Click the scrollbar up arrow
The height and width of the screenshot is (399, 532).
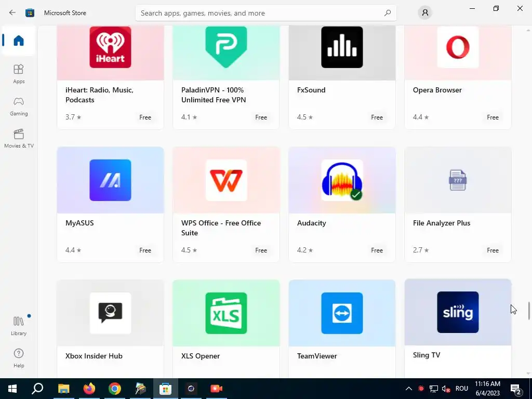[x=528, y=30]
